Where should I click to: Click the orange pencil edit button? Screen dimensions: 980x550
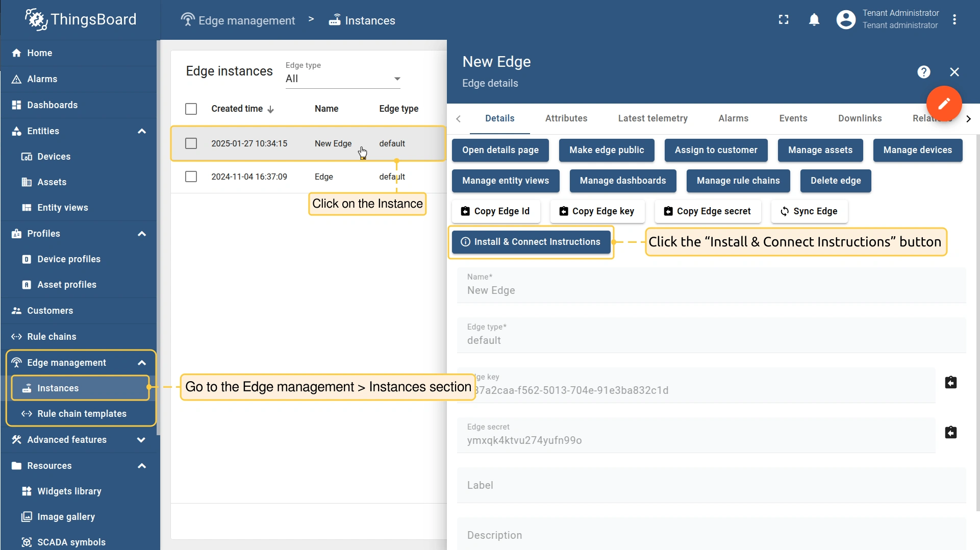click(944, 104)
